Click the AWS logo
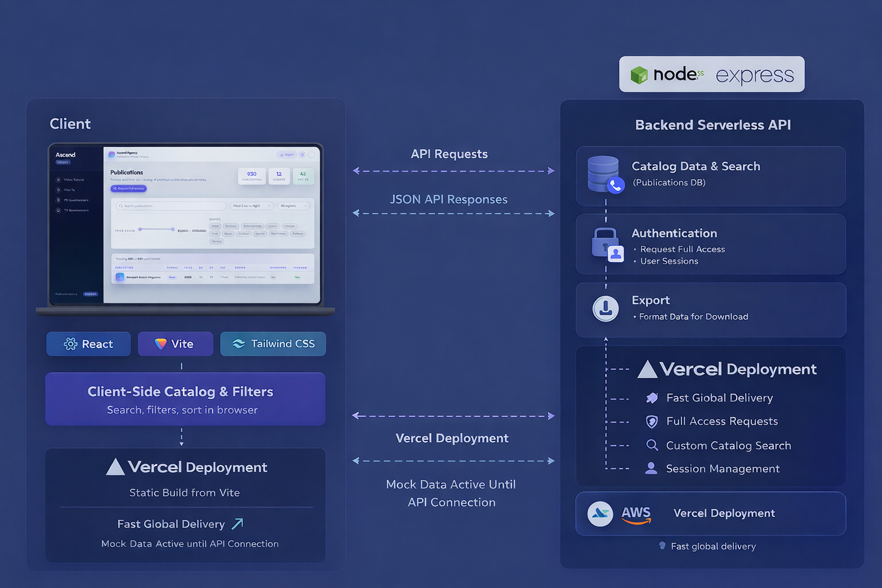Screen dimensions: 882x588 point(636,514)
